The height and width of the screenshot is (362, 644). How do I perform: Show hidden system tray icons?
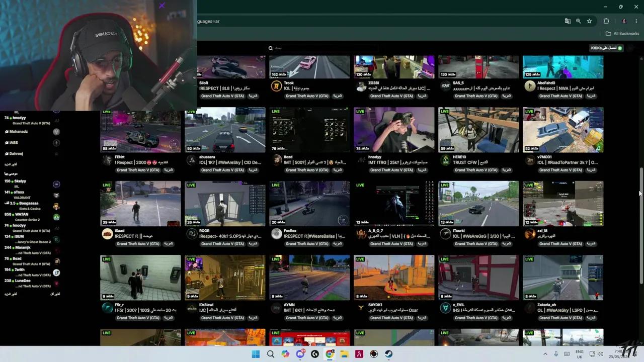coord(545,354)
